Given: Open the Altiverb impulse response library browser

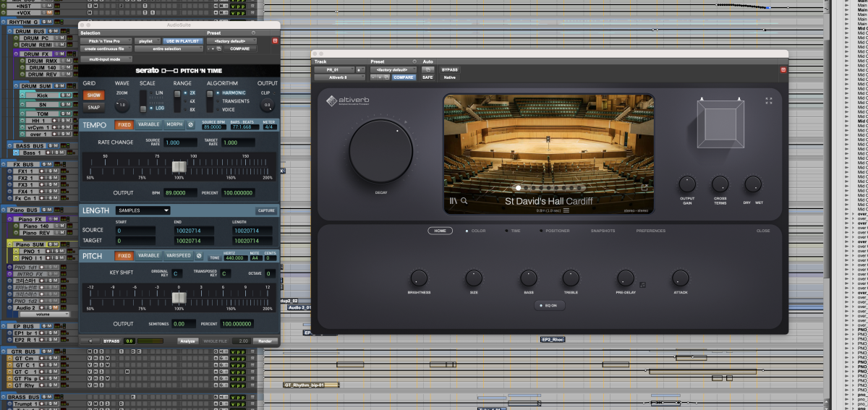Looking at the screenshot, I should [x=454, y=202].
